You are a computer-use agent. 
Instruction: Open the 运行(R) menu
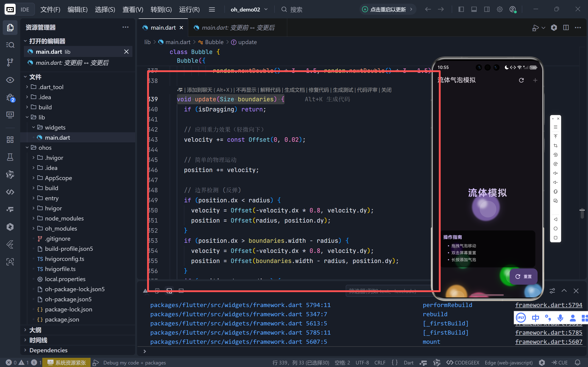click(189, 9)
